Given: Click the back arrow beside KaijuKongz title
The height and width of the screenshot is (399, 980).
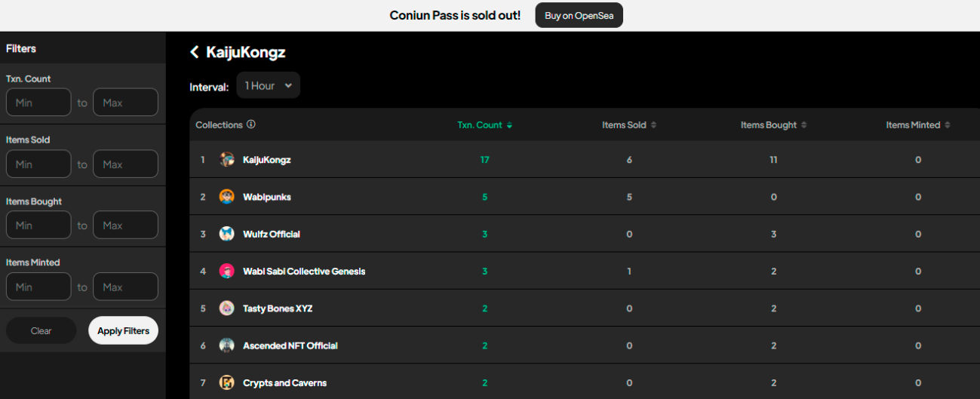Looking at the screenshot, I should (195, 52).
